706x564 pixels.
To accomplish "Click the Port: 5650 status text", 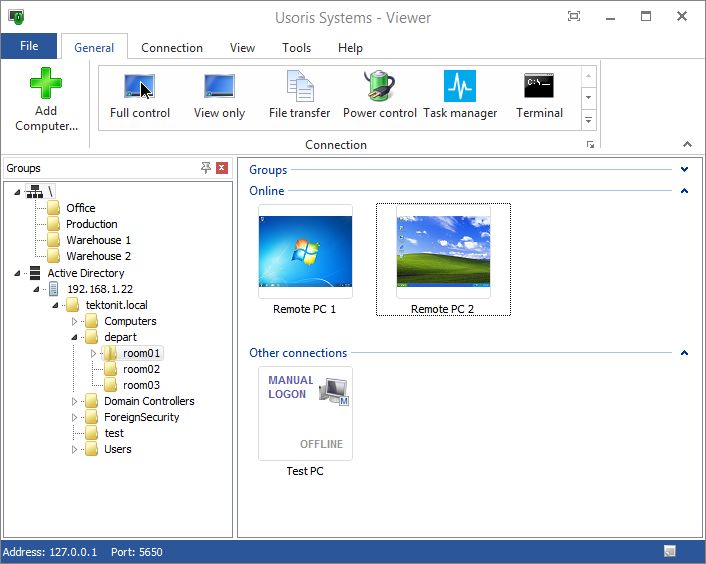I will (x=136, y=552).
